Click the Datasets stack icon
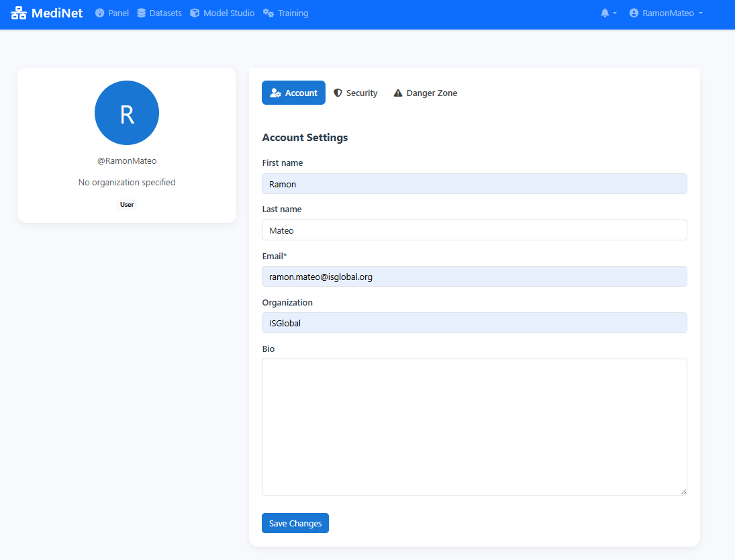Viewport: 735px width, 560px height. [140, 13]
